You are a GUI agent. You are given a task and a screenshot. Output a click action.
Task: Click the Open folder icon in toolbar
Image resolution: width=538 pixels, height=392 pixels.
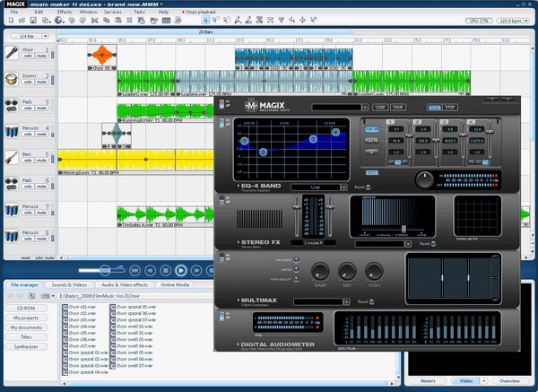22,21
